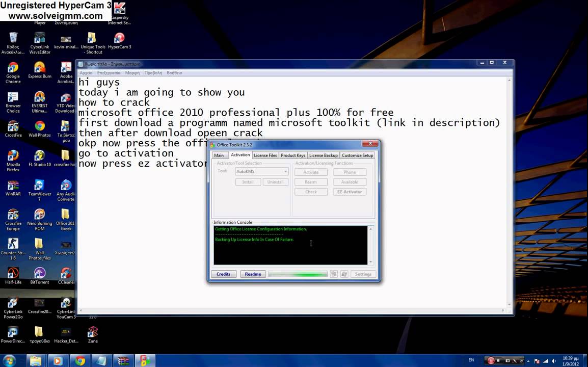Click Information Console scrollbar down arrow
Viewport: 588px width, 367px height.
click(x=371, y=262)
